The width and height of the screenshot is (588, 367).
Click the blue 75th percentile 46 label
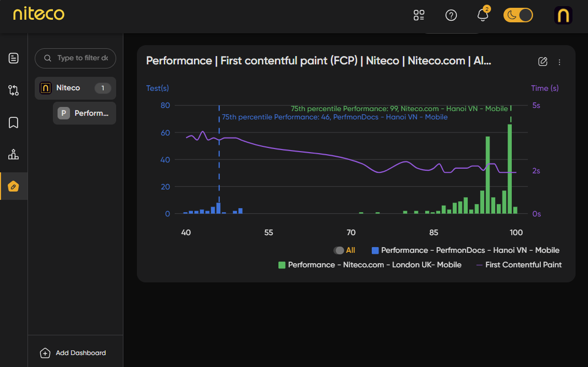334,117
